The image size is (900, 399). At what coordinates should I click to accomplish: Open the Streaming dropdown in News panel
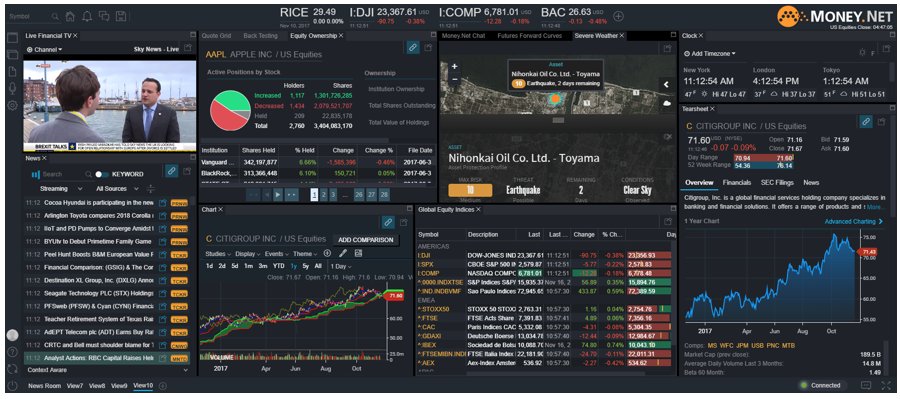61,189
